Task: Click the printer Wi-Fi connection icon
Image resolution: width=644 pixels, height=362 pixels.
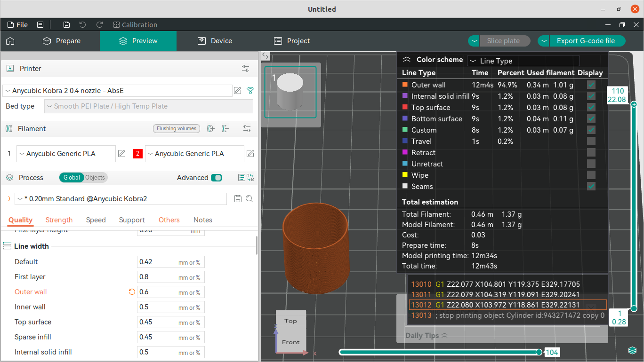Action: pyautogui.click(x=250, y=90)
